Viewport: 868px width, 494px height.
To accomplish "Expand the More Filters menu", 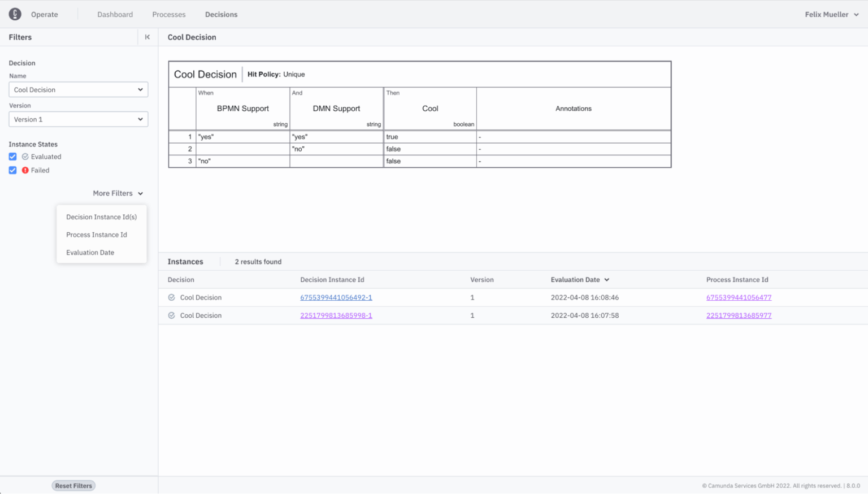I will tap(118, 193).
